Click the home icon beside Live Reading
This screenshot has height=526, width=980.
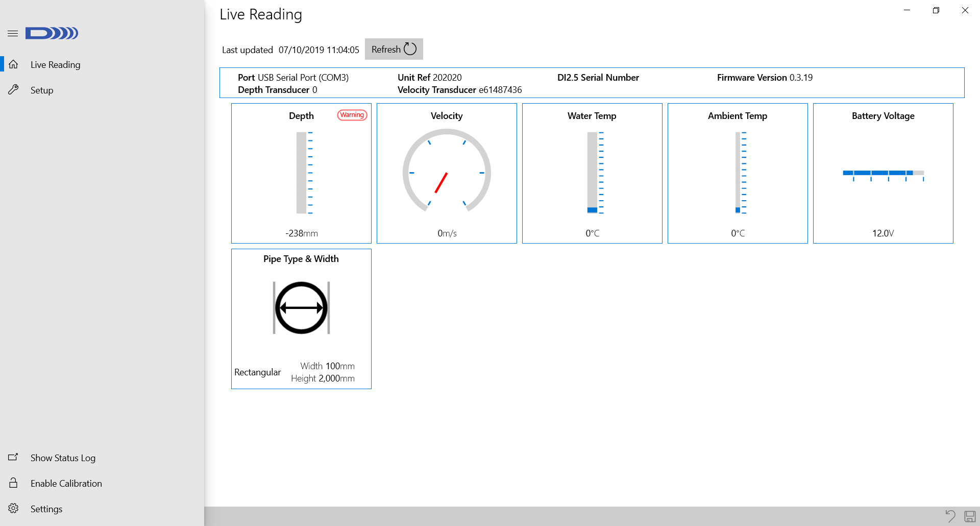coord(13,64)
